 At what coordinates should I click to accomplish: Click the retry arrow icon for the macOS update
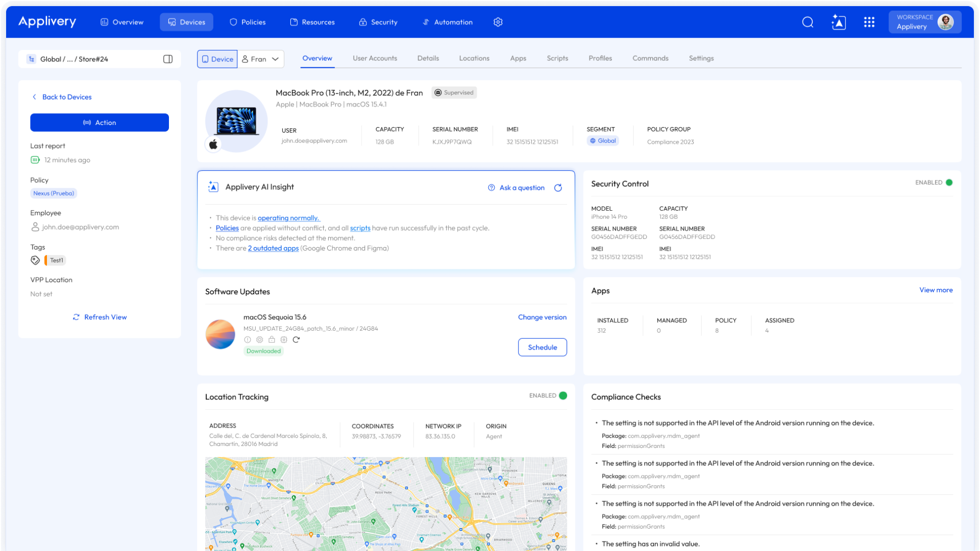coord(297,339)
